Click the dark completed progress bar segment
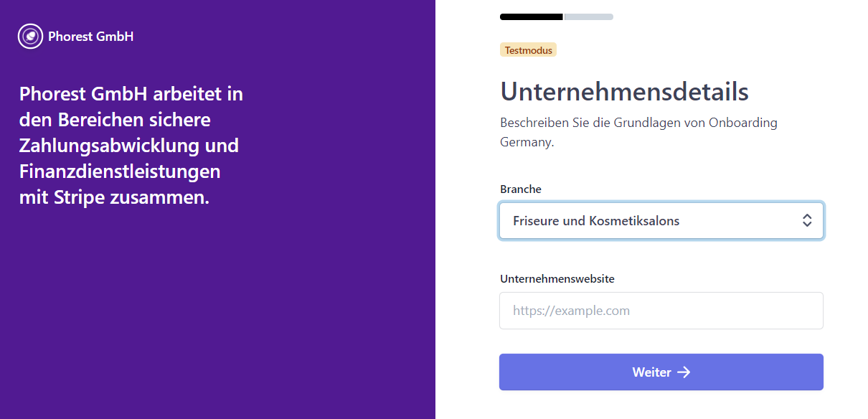Screen dimensions: 868x419 [x=532, y=17]
